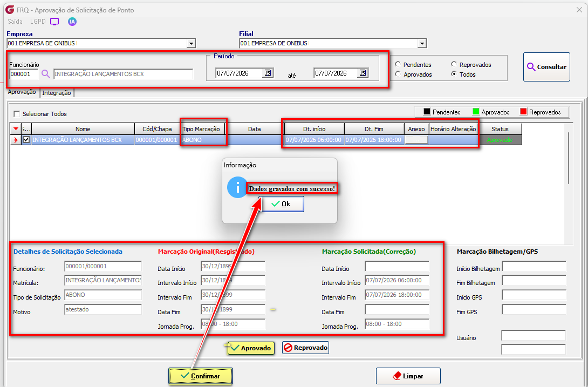Click the Nome column header
This screenshot has width=588, height=387.
(x=83, y=129)
